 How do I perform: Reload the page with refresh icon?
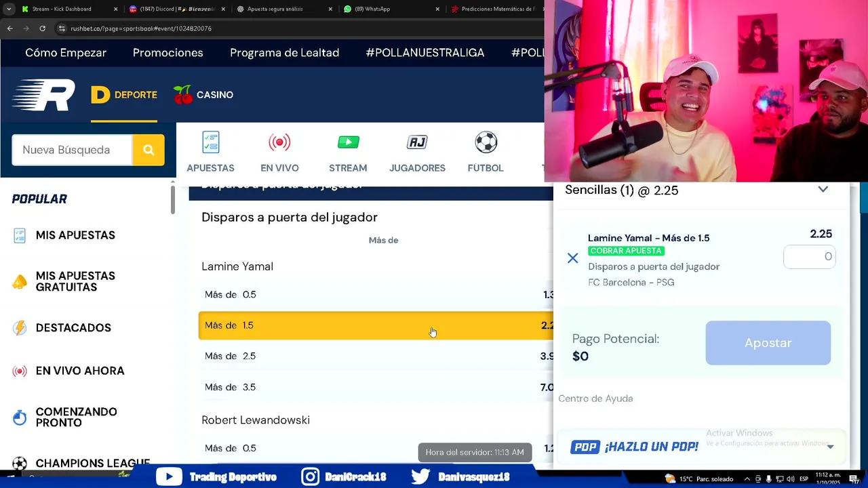tap(42, 28)
